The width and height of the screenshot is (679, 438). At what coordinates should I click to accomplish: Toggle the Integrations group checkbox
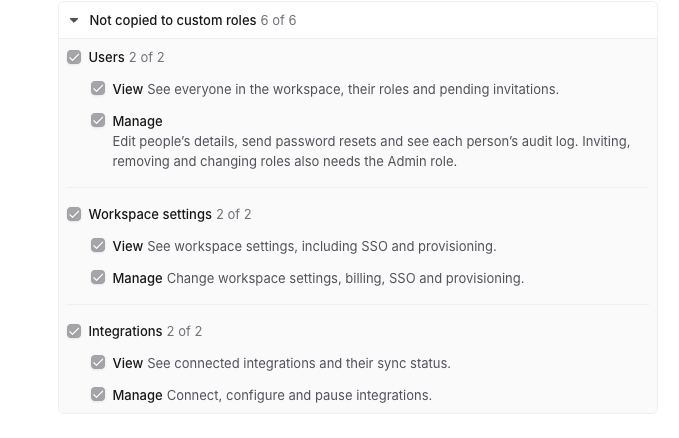[74, 331]
